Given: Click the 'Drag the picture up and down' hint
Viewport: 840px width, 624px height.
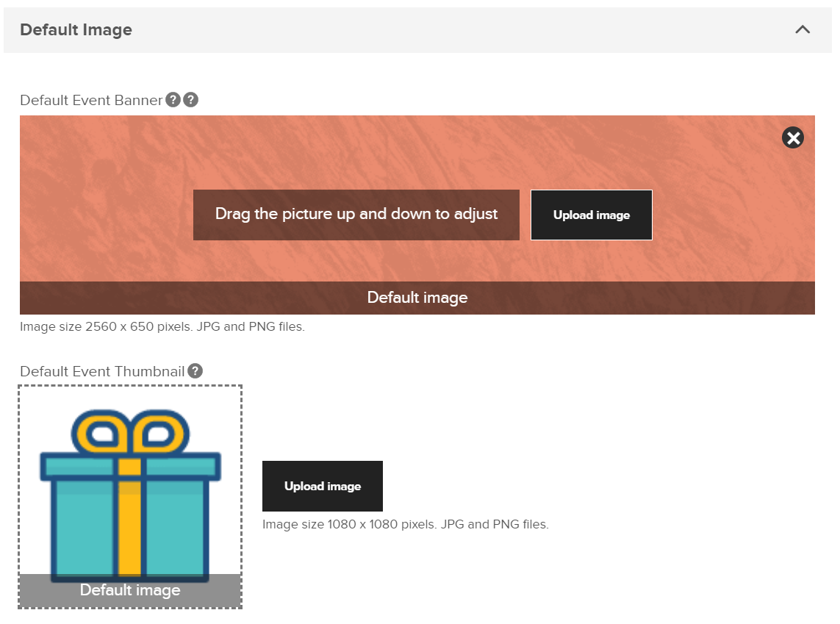Looking at the screenshot, I should tap(356, 215).
